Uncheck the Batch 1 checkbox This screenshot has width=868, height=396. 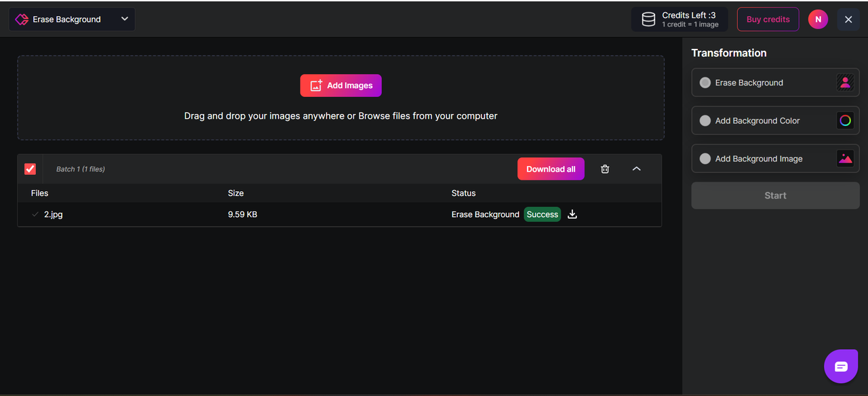tap(30, 169)
